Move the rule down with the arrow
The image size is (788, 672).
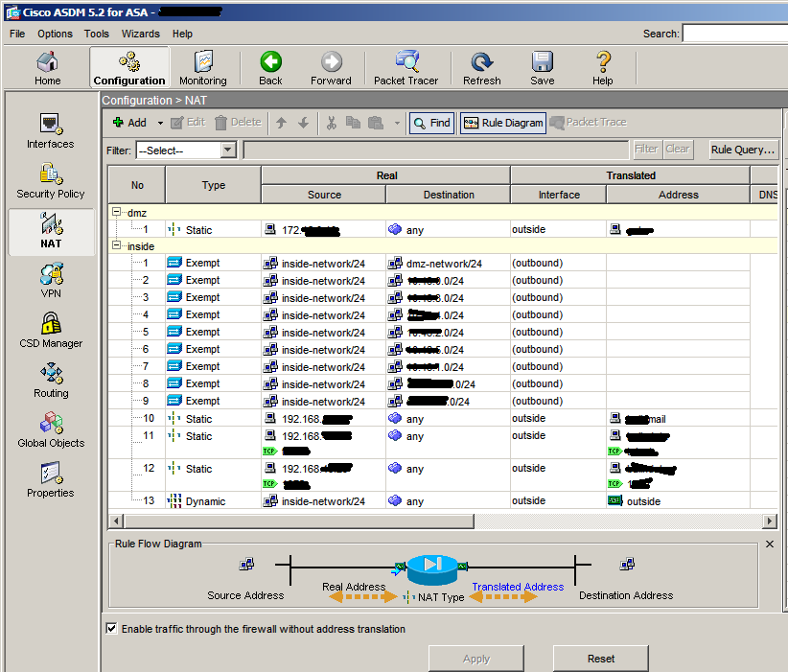[x=304, y=122]
